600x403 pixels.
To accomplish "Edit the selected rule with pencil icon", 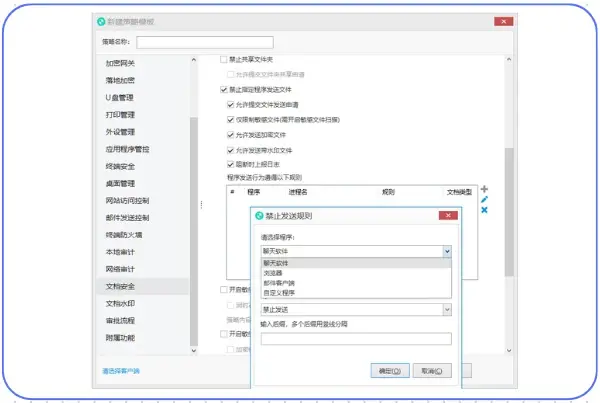I will coord(484,199).
